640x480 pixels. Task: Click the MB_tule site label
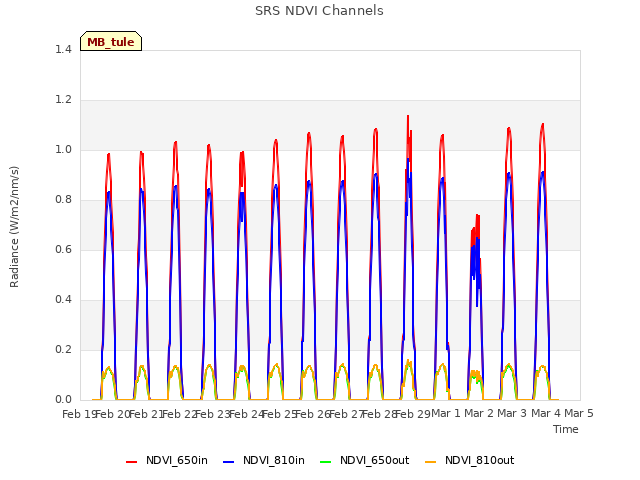click(111, 42)
